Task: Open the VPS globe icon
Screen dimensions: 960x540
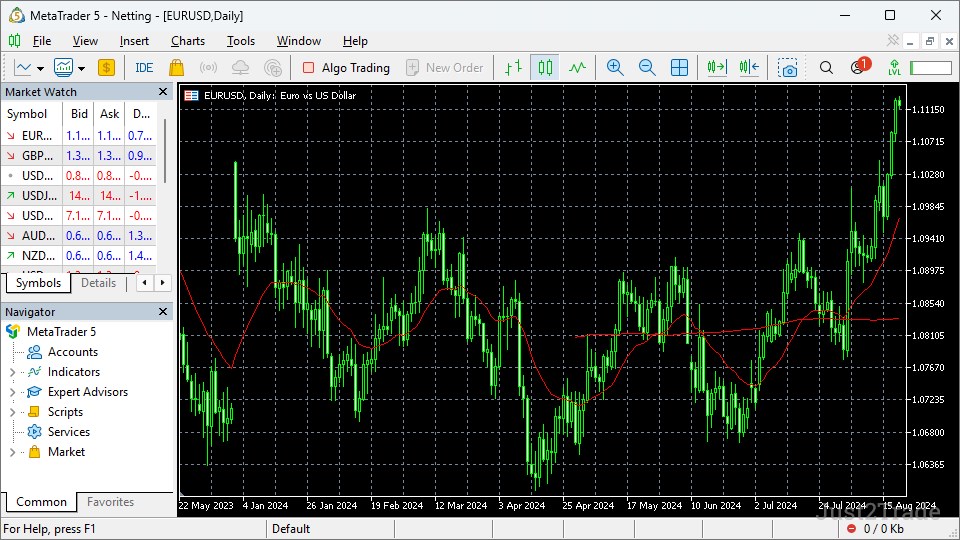Action: point(273,67)
